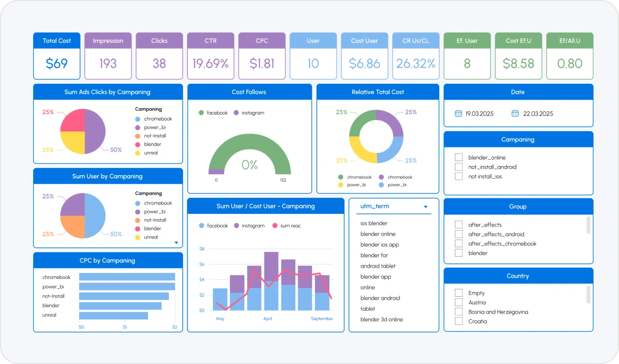Expand the Sum User legend down arrow
Image resolution: width=619 pixels, height=364 pixels.
pos(176,243)
